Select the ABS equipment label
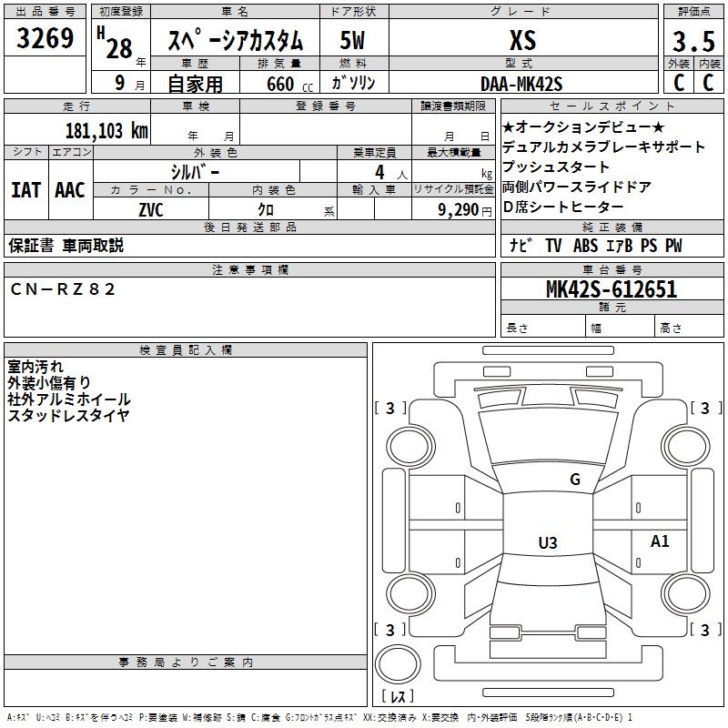This screenshot has height=728, width=728. coord(586,246)
